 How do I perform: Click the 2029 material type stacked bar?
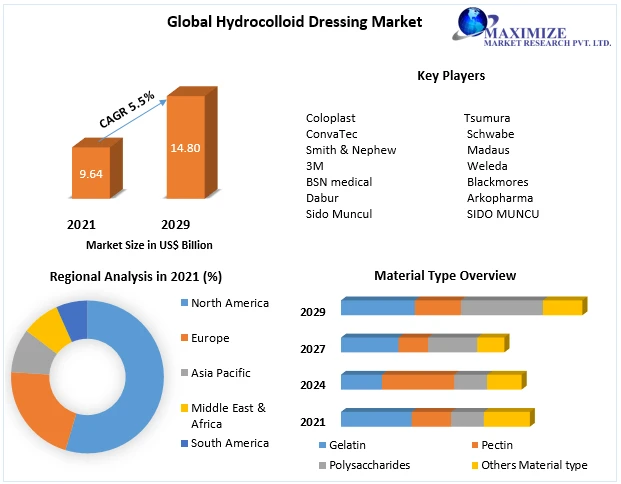[x=460, y=307]
